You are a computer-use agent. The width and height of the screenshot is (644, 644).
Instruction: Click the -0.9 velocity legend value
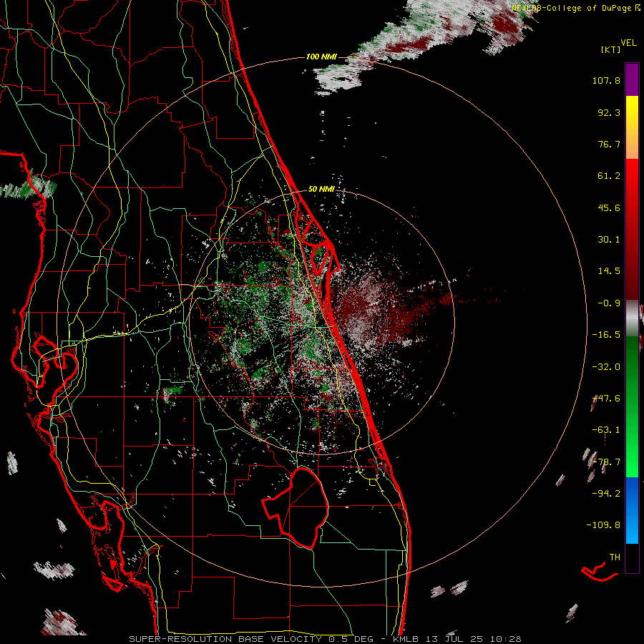pyautogui.click(x=609, y=303)
